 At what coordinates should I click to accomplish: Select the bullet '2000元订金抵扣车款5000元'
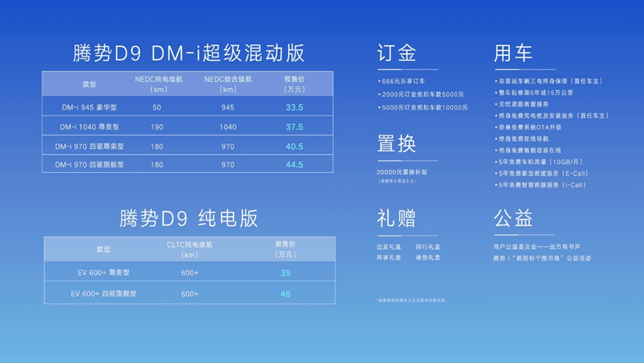pos(421,94)
